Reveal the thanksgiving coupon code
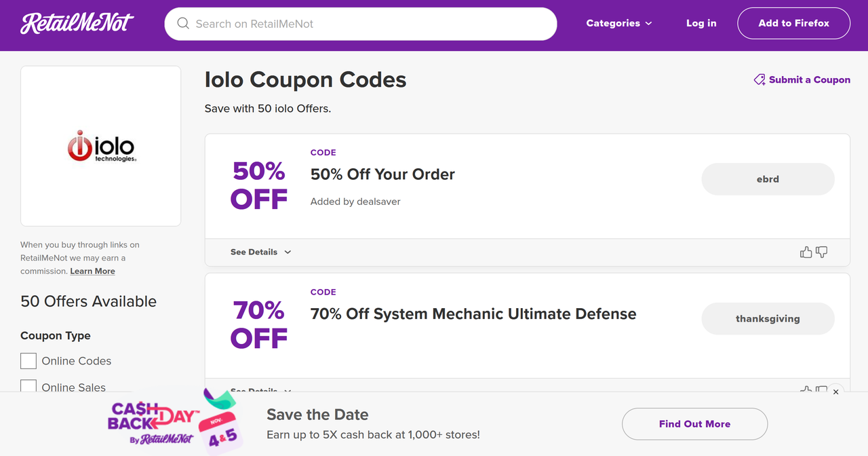Screen dimensions: 868x456 pos(768,319)
